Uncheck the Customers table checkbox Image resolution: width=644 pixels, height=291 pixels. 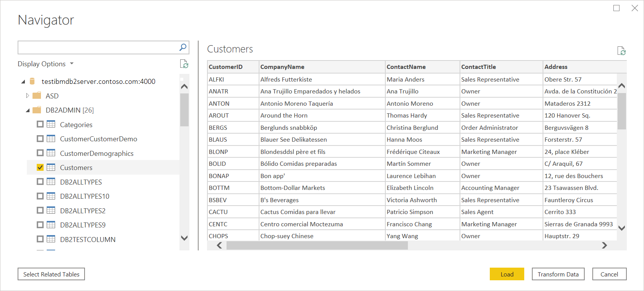click(40, 167)
